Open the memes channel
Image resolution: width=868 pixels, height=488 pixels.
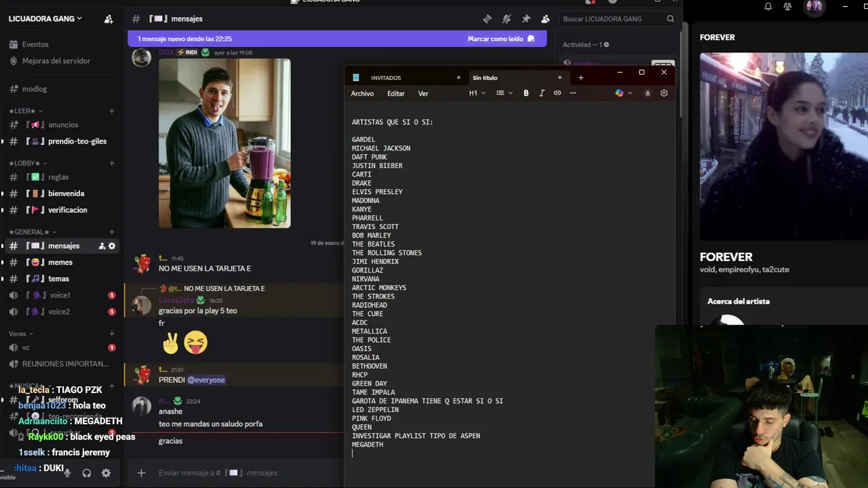(x=61, y=262)
